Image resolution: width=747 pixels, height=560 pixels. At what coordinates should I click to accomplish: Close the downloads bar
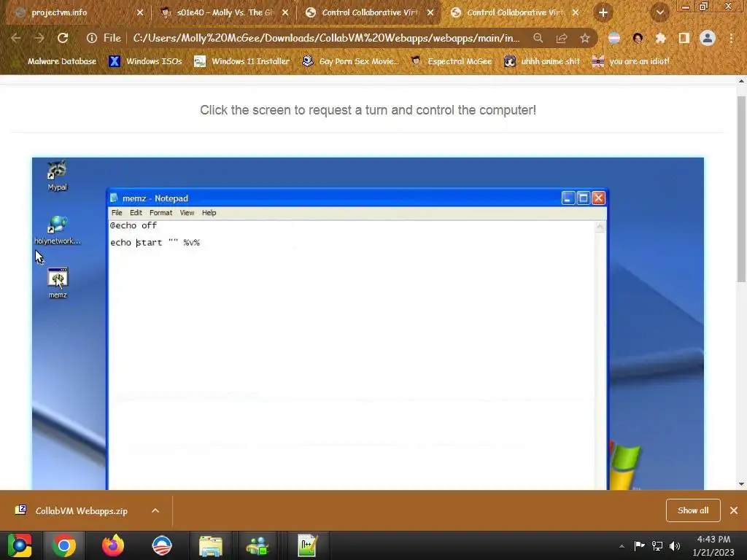(734, 510)
